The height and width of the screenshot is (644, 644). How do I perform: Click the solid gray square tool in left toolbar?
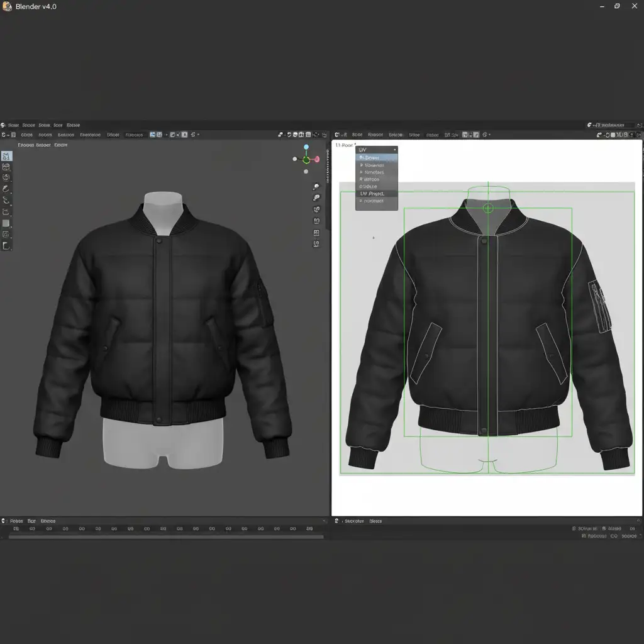coord(6,223)
